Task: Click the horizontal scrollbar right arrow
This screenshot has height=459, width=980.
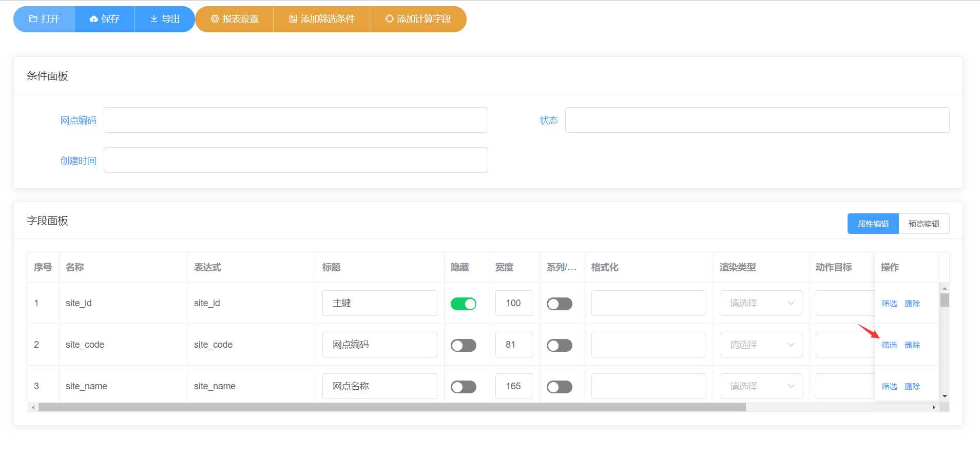Action: [x=934, y=407]
